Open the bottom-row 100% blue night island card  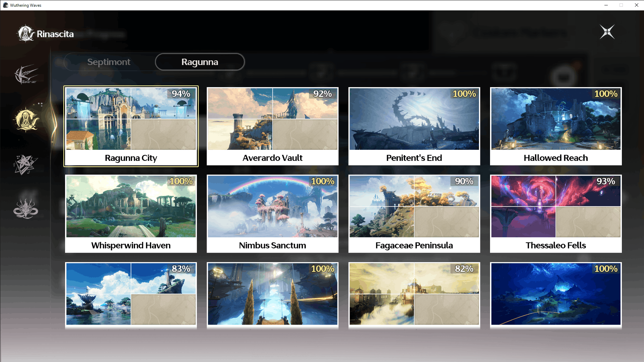(556, 295)
